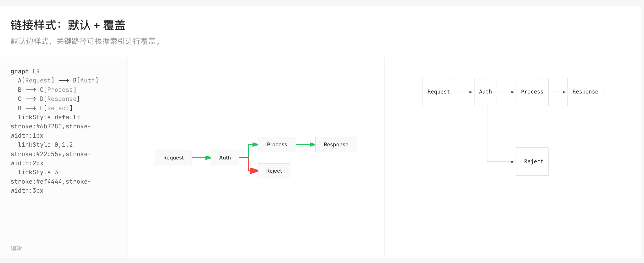Select the Request node in colored diagram

coord(173,158)
